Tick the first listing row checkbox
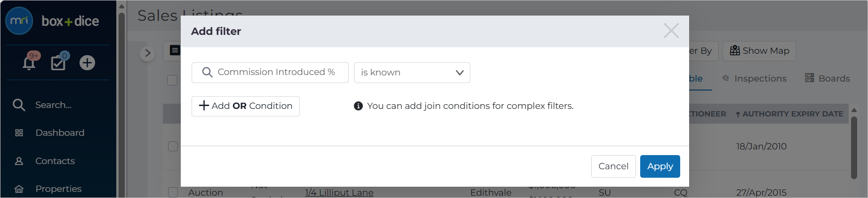 click(x=173, y=146)
